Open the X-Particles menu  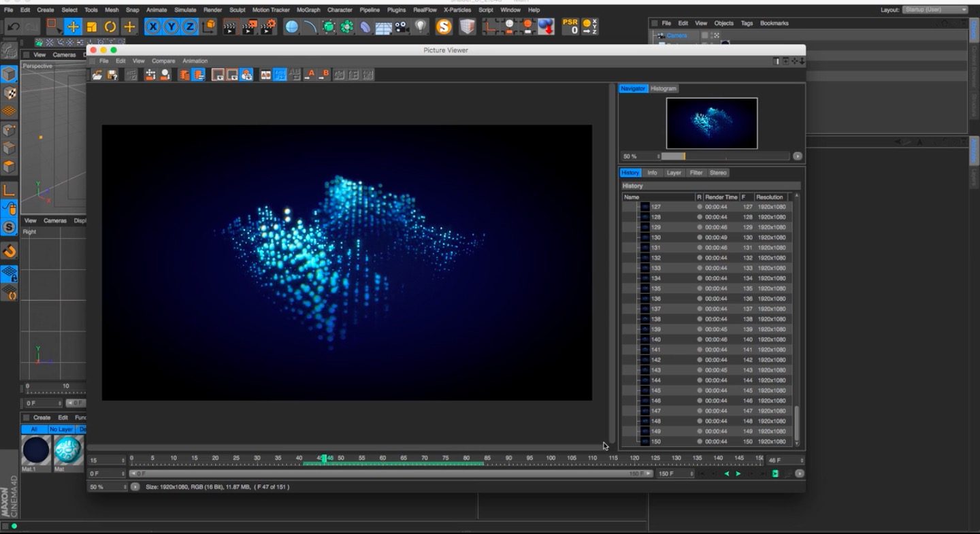coord(457,10)
